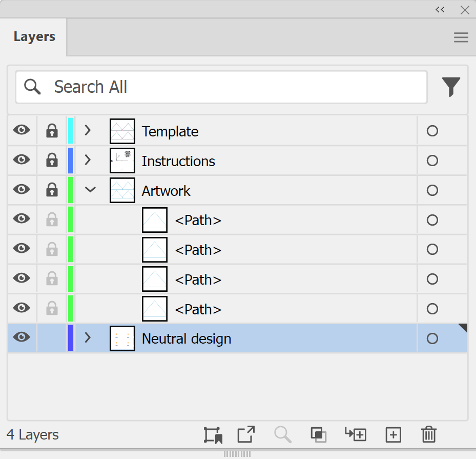The image size is (476, 459).
Task: Hide the Template layer
Action: (22, 130)
